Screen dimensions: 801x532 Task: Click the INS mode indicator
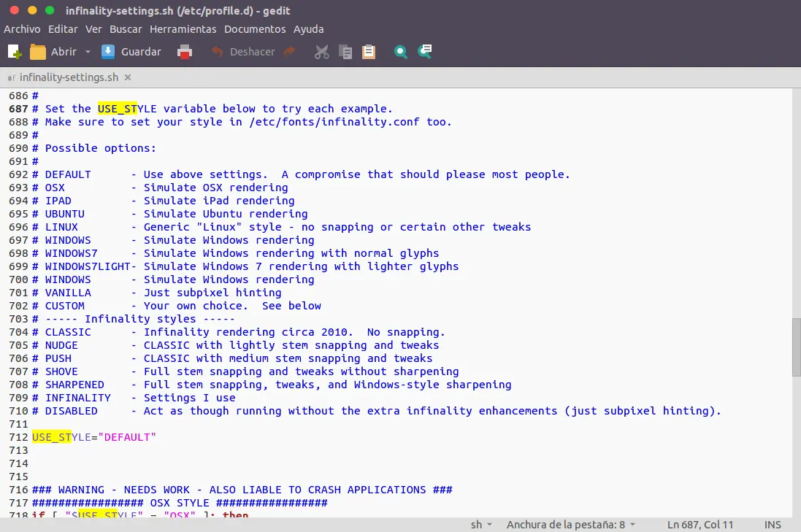tap(773, 525)
